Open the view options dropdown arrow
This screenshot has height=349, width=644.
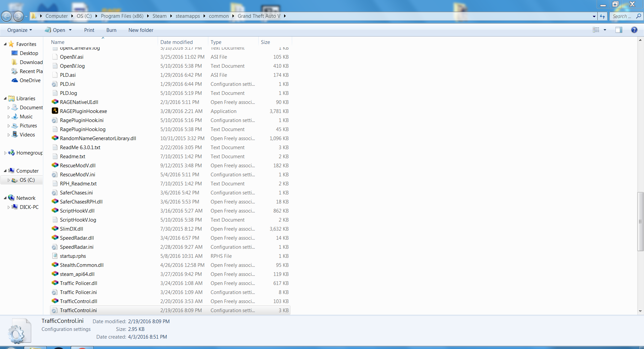605,30
